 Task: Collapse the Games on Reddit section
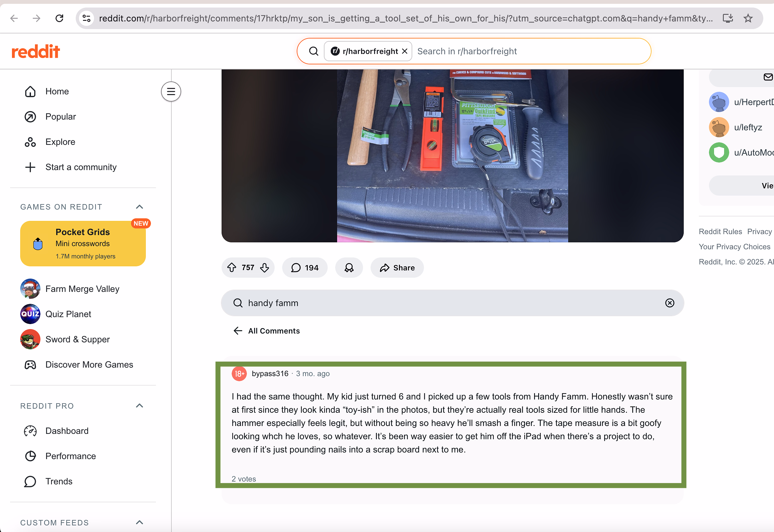pos(140,207)
